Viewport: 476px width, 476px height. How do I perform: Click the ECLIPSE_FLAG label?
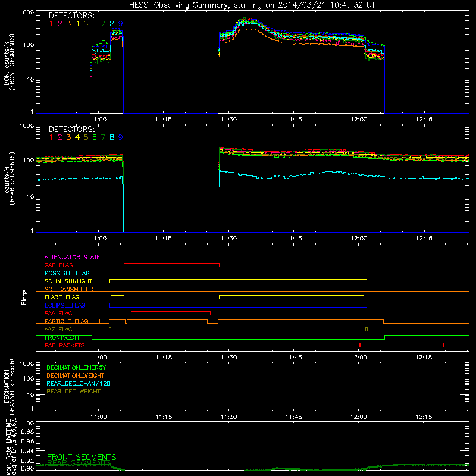pos(65,305)
